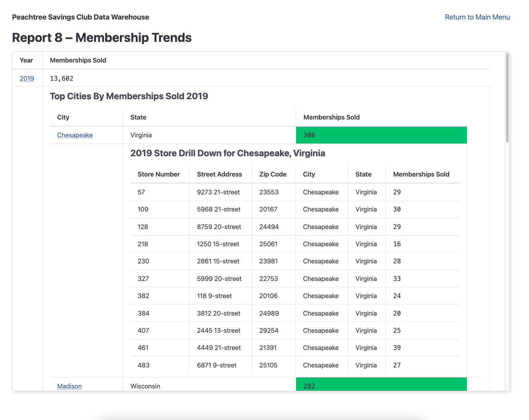Image resolution: width=529 pixels, height=420 pixels.
Task: Click the green Madison memberships bar showing 282
Action: pyautogui.click(x=381, y=386)
